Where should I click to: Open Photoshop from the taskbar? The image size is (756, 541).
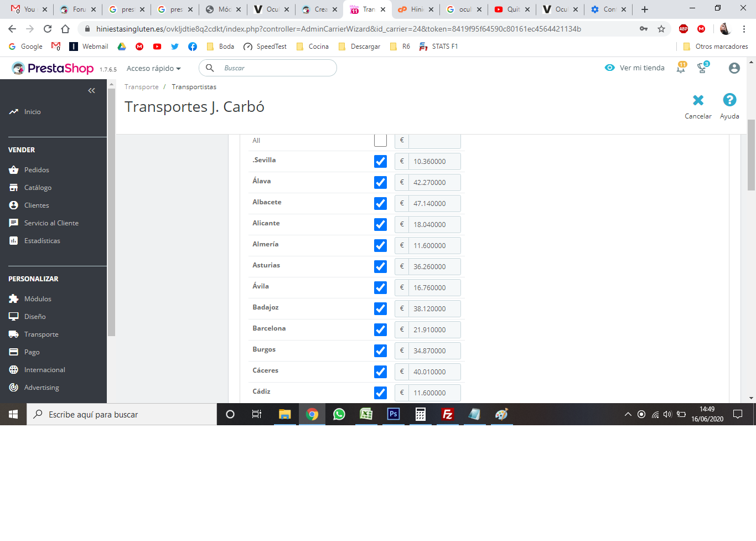coord(393,414)
